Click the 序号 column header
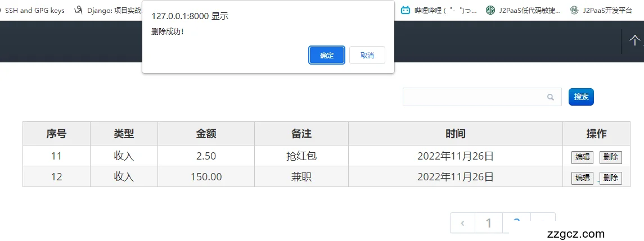 (x=56, y=134)
